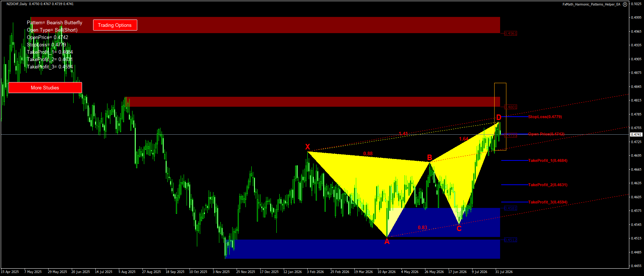Select the TakeProfit_2(0.4631) level label
Viewport: 644px width, 276px height.
pos(548,185)
